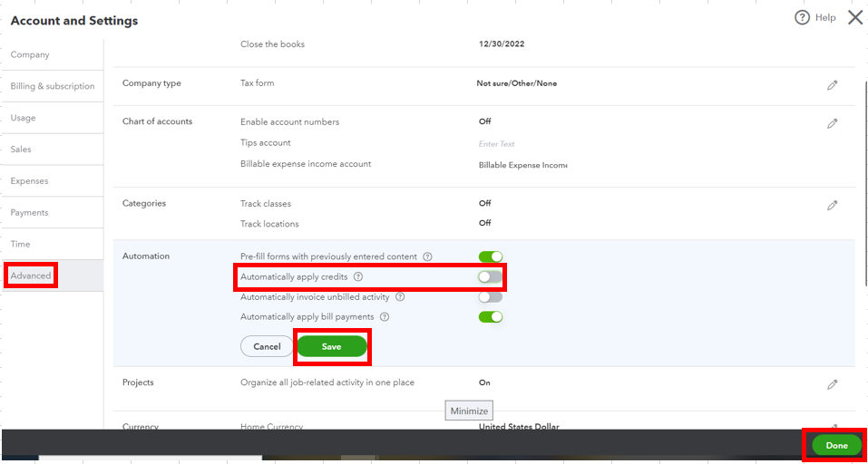This screenshot has width=868, height=464.
Task: Open info tooltip for Automatically apply bill payments
Action: 385,317
